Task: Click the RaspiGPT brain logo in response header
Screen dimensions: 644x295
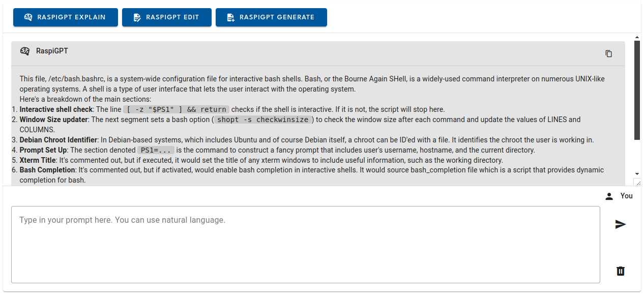Action: [x=25, y=51]
